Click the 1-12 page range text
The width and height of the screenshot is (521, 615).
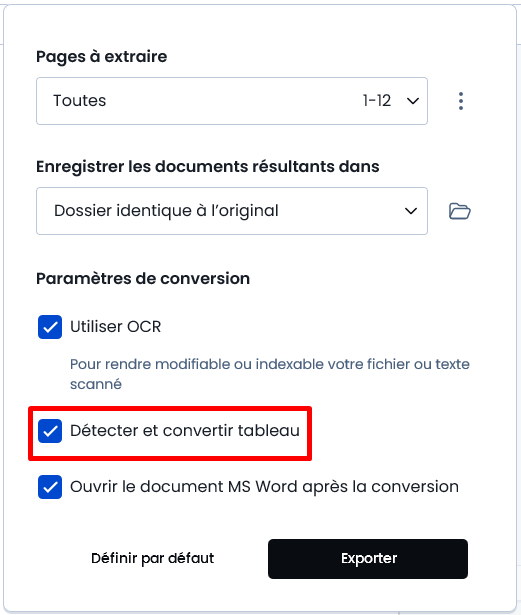tap(377, 101)
